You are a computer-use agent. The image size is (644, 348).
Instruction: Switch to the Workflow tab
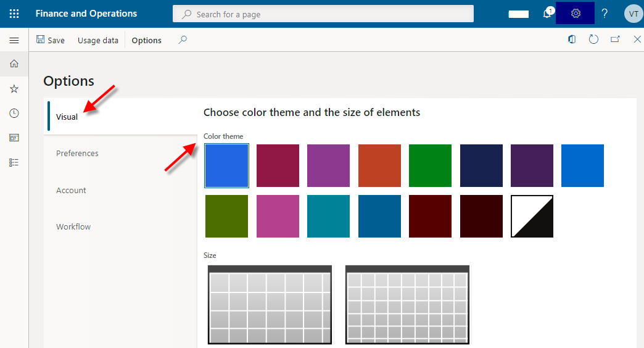coord(73,227)
